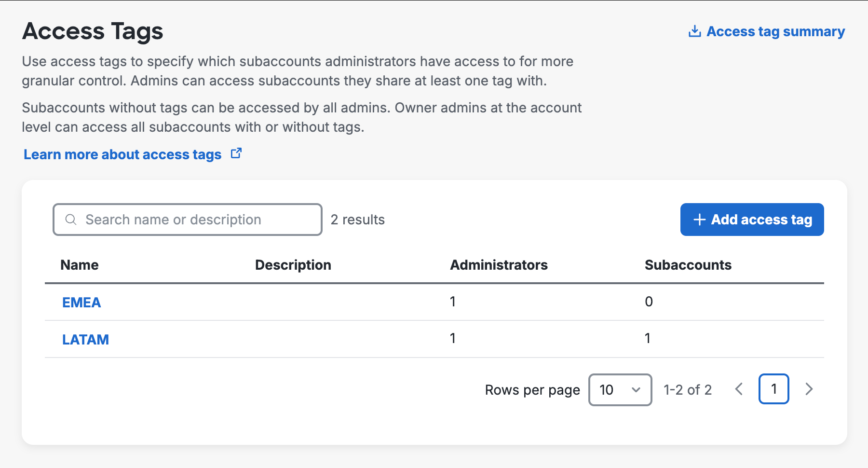868x468 pixels.
Task: Click the Description column header
Action: [x=292, y=265]
